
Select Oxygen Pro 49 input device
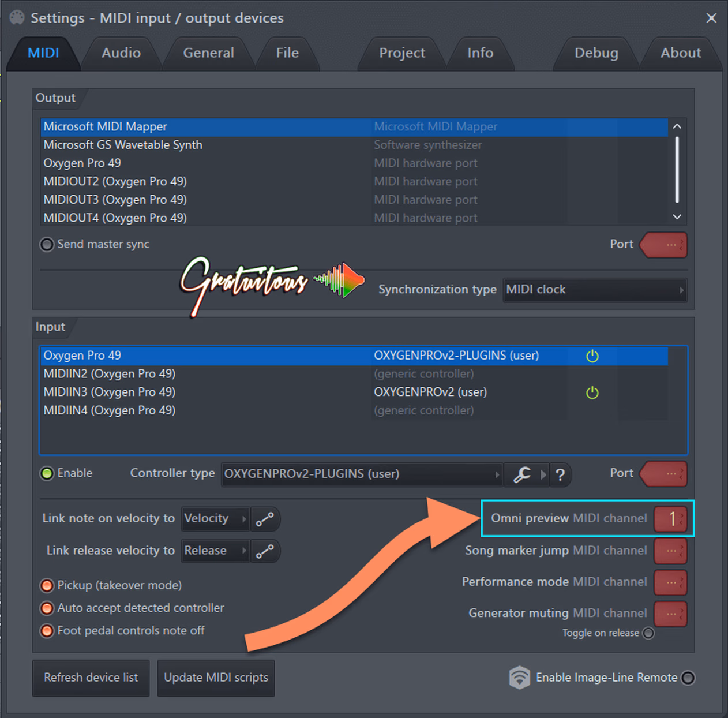pos(354,356)
